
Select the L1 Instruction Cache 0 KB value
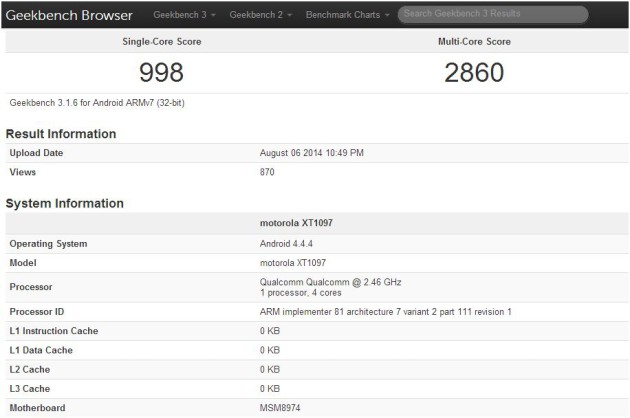[270, 331]
